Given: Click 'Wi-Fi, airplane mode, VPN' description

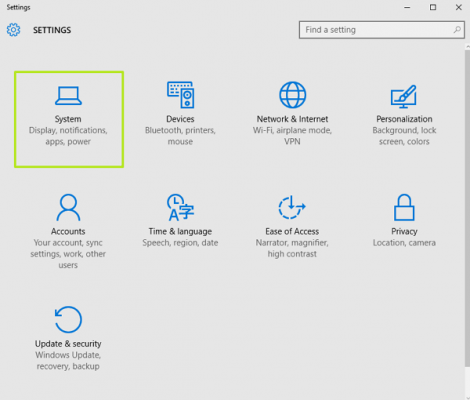Looking at the screenshot, I should pyautogui.click(x=292, y=136).
